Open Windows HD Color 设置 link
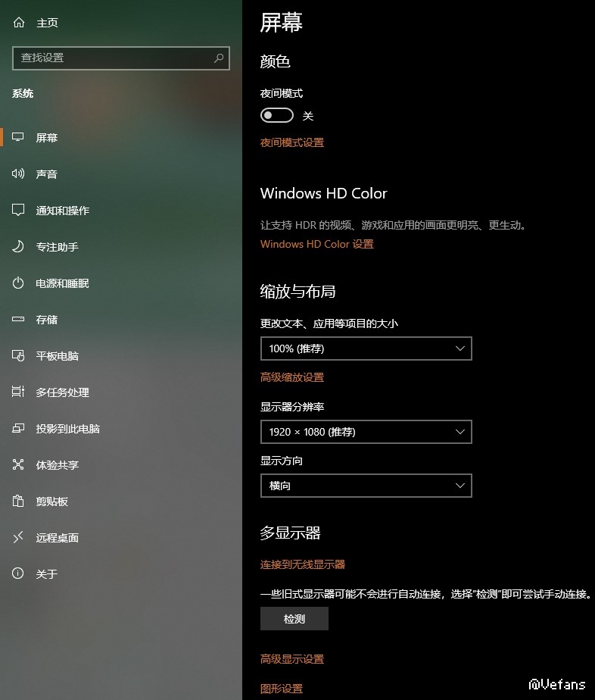The height and width of the screenshot is (700, 595). coord(317,244)
